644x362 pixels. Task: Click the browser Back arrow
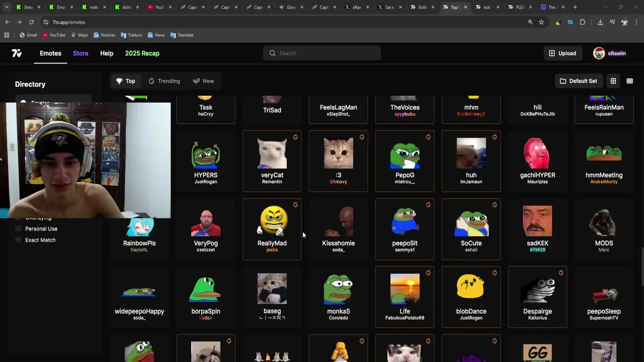[x=7, y=22]
